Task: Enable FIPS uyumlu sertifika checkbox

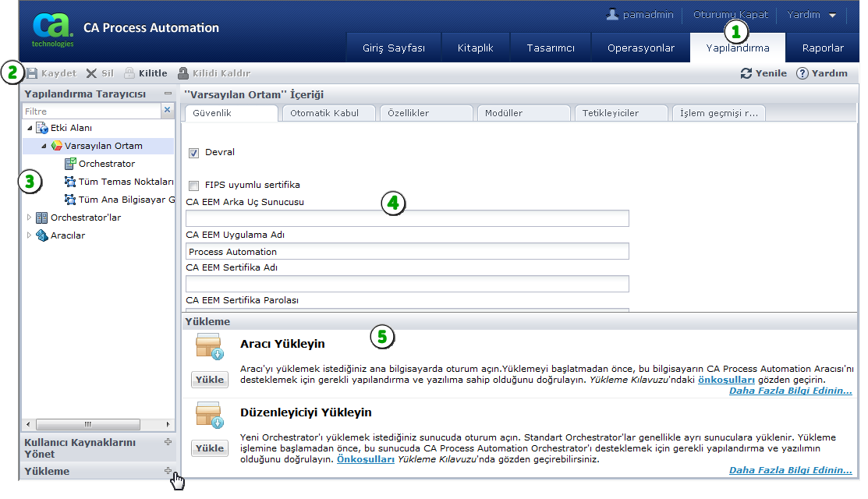Action: pyautogui.click(x=194, y=186)
